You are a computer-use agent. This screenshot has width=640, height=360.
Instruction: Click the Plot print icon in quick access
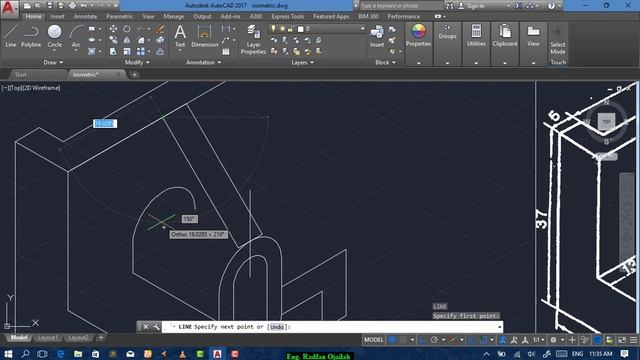(x=72, y=6)
